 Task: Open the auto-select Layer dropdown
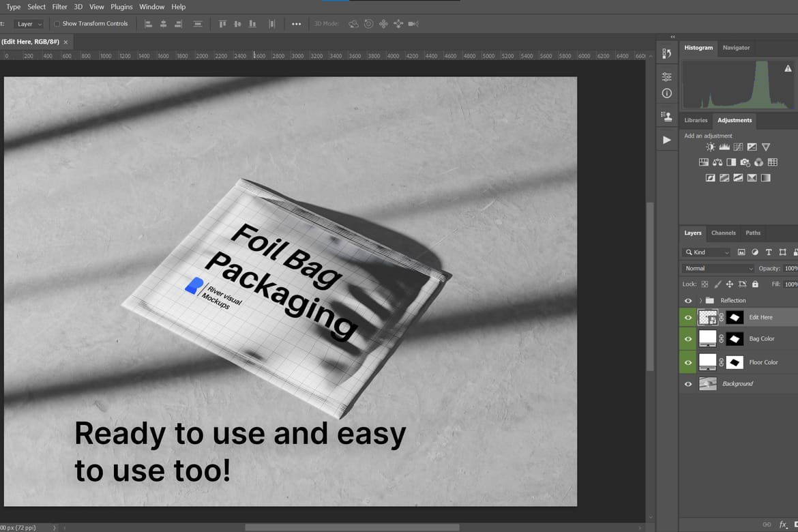(x=29, y=24)
